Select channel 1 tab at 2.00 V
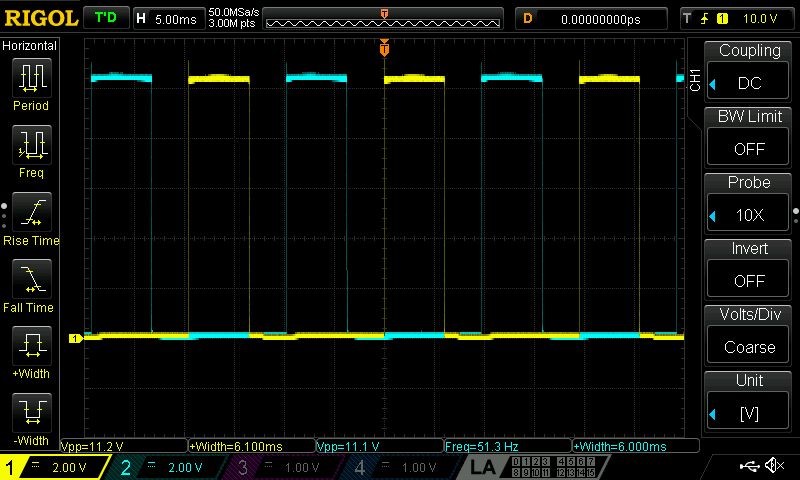Viewport: 800px width, 480px height. tap(54, 467)
